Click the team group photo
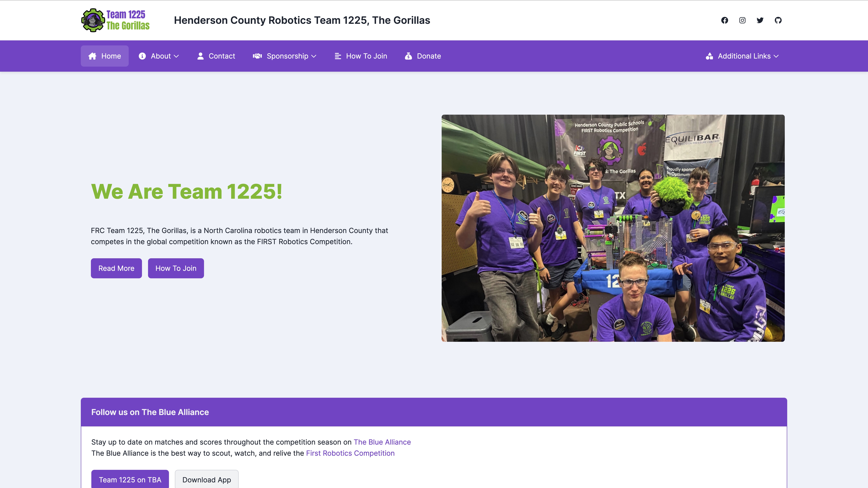Screen dimensions: 868x488 click(x=613, y=228)
